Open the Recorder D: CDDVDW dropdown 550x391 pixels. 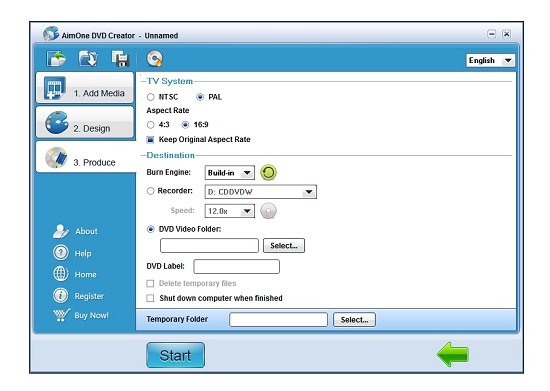[261, 192]
